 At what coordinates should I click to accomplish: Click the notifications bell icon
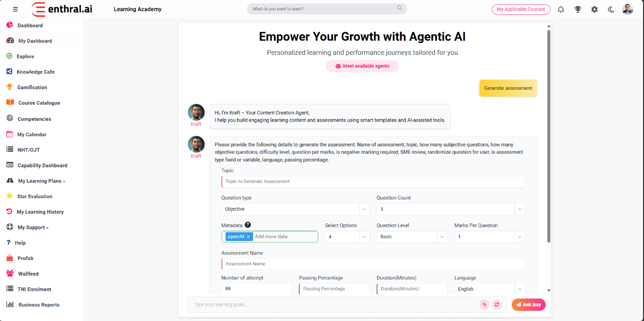click(x=561, y=9)
